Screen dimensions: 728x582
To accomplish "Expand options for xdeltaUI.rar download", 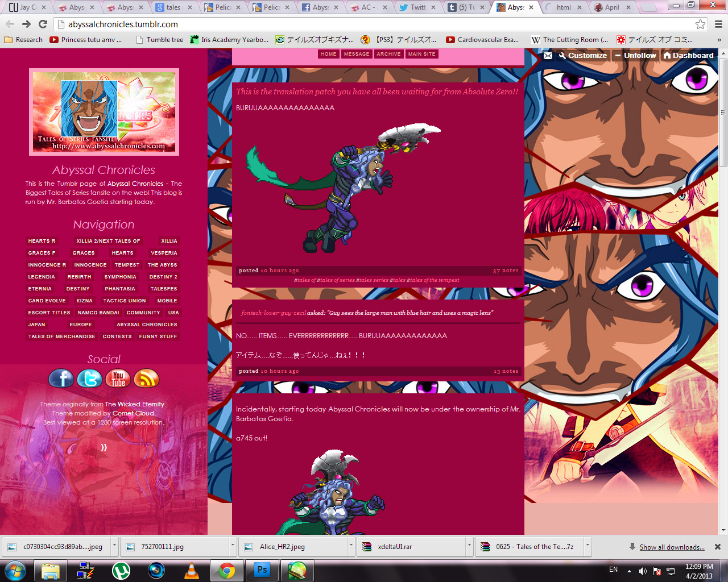I will (x=469, y=546).
